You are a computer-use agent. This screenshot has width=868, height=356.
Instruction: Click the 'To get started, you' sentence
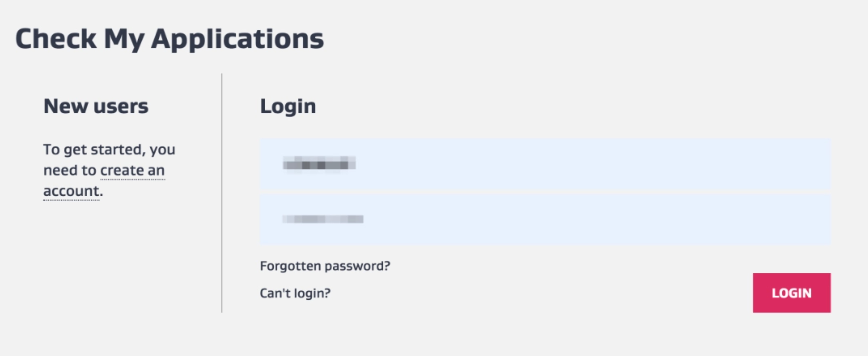point(109,150)
